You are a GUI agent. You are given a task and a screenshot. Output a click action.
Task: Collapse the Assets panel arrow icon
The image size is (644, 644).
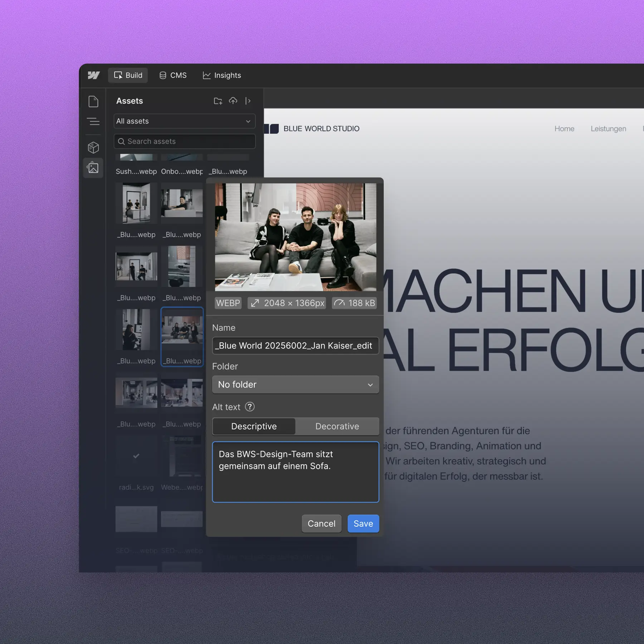tap(248, 101)
